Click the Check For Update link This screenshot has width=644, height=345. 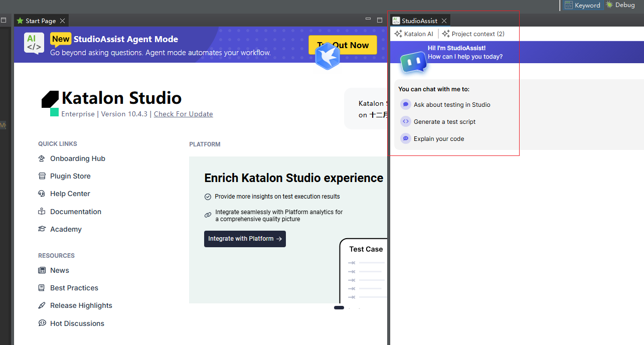coord(184,114)
